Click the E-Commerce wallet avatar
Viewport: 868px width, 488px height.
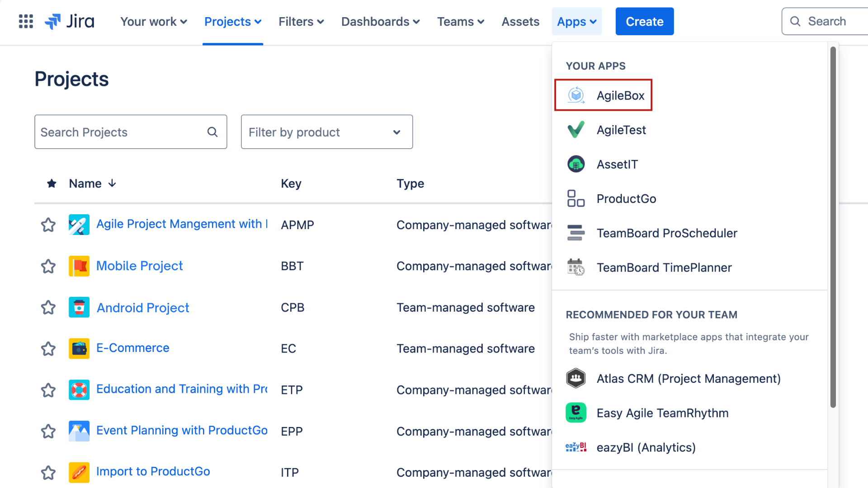[x=79, y=348]
